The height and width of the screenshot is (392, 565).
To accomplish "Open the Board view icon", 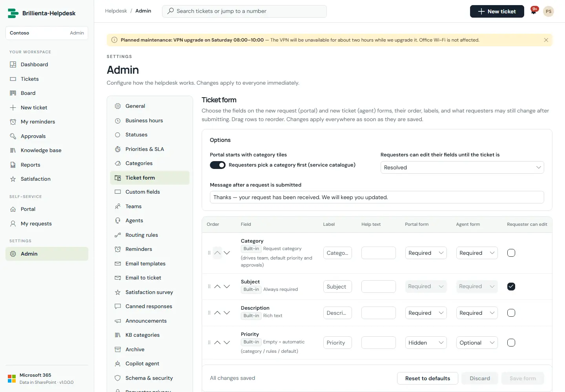I will coord(13,93).
